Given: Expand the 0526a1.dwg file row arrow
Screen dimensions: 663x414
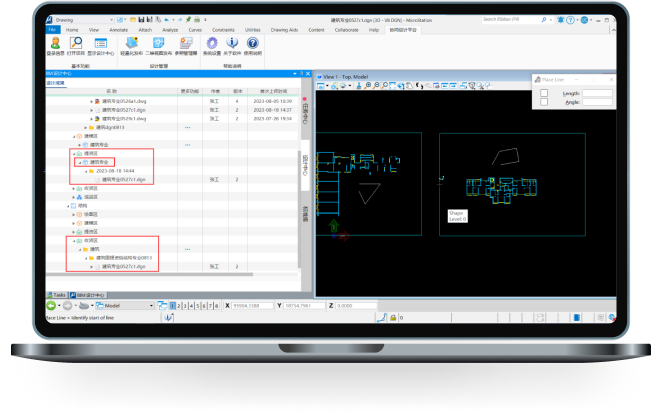Looking at the screenshot, I should point(91,101).
